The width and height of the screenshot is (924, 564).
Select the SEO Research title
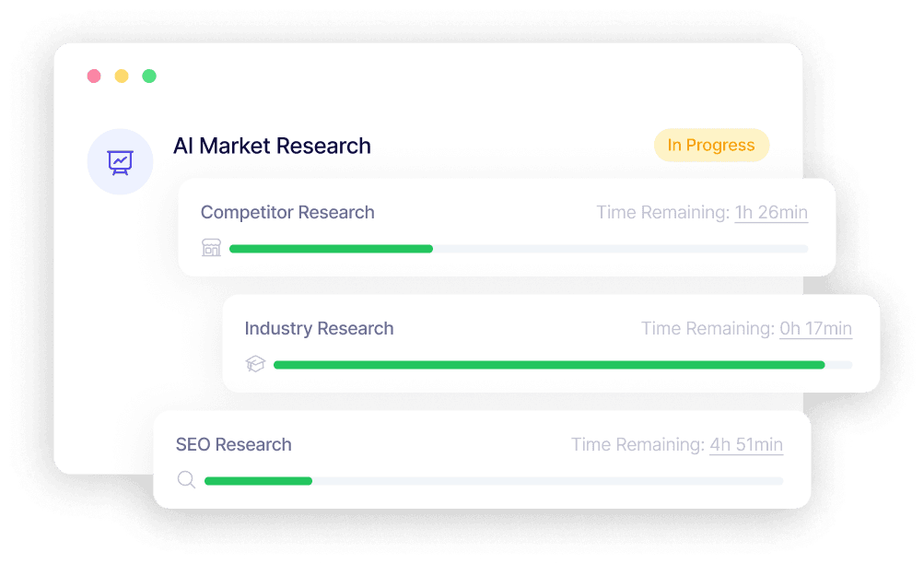pyautogui.click(x=233, y=444)
